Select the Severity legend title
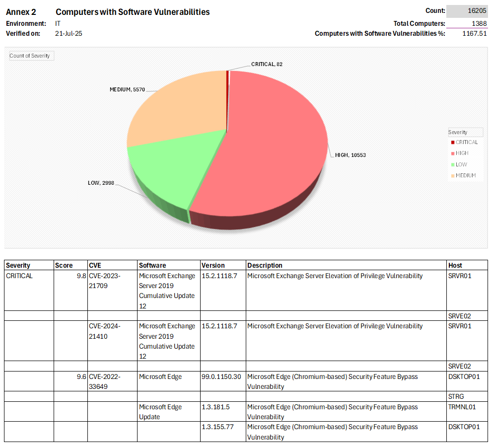 point(458,132)
